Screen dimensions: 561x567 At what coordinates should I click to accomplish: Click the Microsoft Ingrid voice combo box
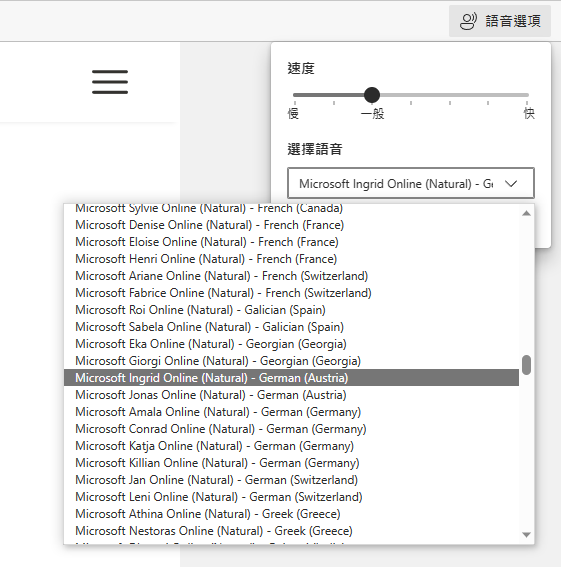411,183
